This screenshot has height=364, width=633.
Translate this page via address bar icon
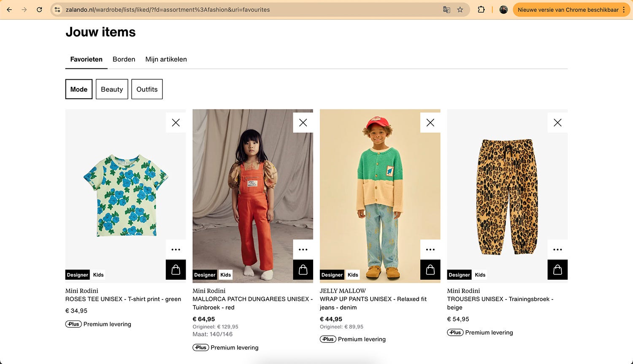click(x=446, y=9)
